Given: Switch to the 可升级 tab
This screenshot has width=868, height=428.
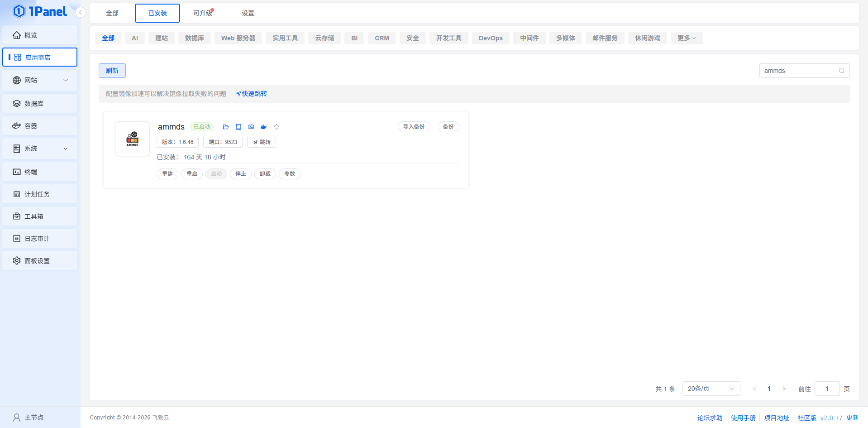Looking at the screenshot, I should (202, 13).
